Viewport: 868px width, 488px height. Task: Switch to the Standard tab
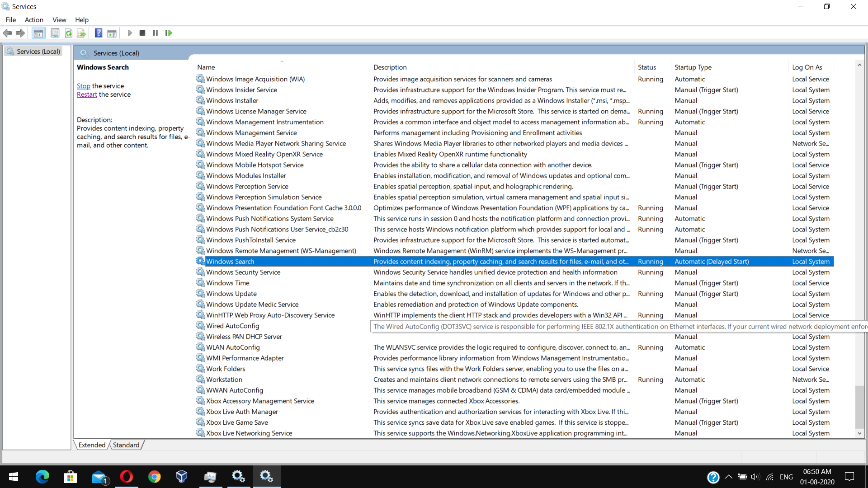point(126,445)
